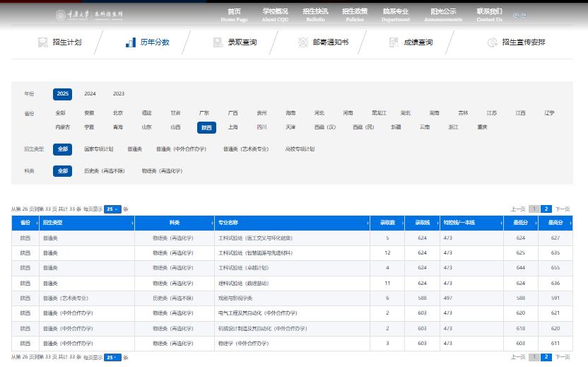Click sort icon on 最高分 column
The width and height of the screenshot is (588, 367).
pyautogui.click(x=569, y=223)
